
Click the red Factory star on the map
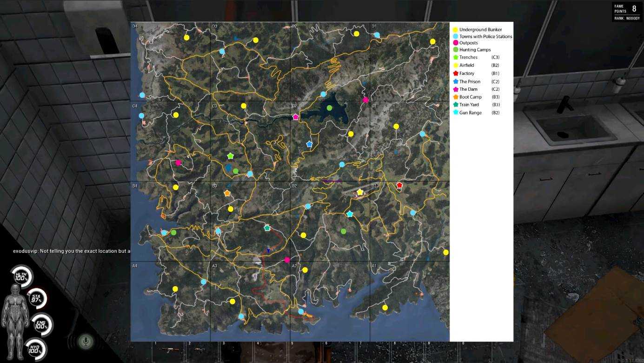pos(399,185)
